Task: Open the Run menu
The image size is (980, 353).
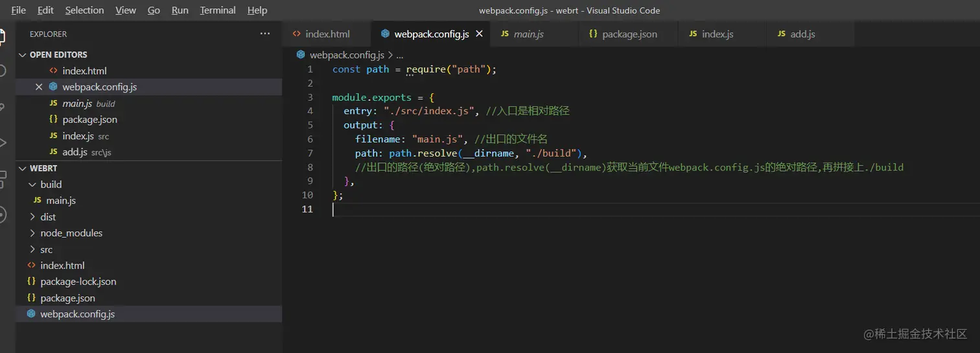Action: [180, 10]
